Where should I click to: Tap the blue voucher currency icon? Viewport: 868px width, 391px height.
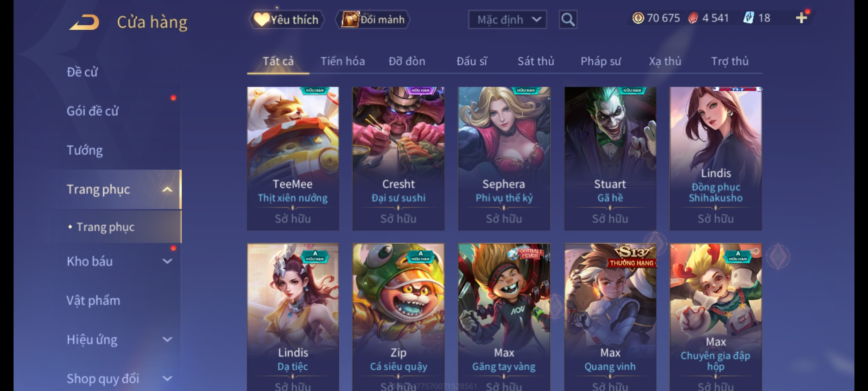[x=749, y=18]
